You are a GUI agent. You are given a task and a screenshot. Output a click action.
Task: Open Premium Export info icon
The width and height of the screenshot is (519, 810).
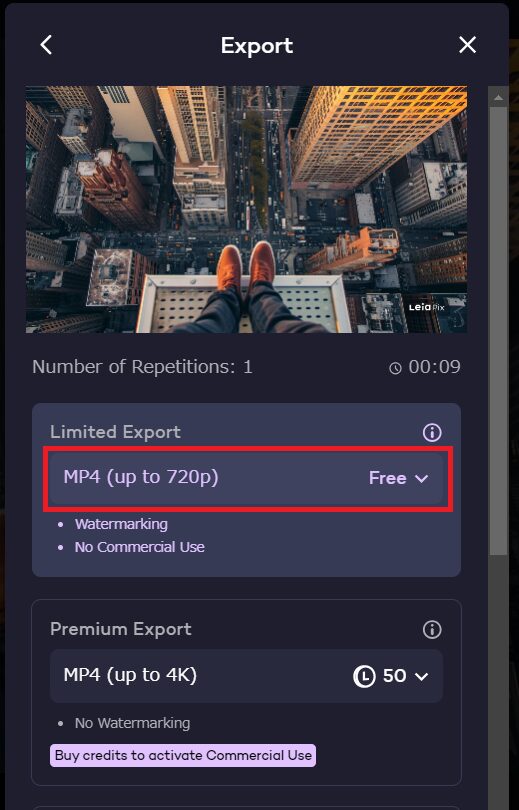click(432, 629)
